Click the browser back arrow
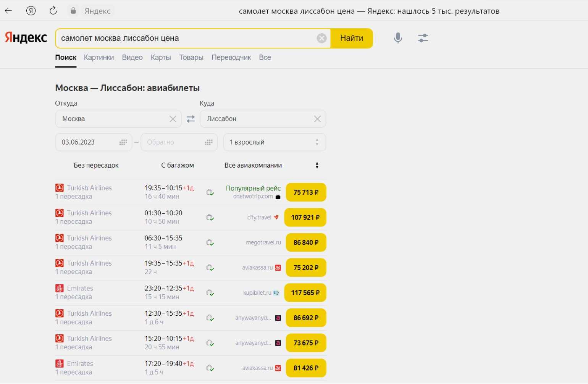The width and height of the screenshot is (588, 384). coord(8,11)
